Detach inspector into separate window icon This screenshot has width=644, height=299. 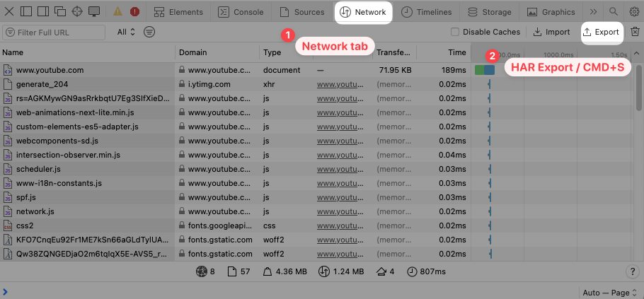tap(60, 11)
